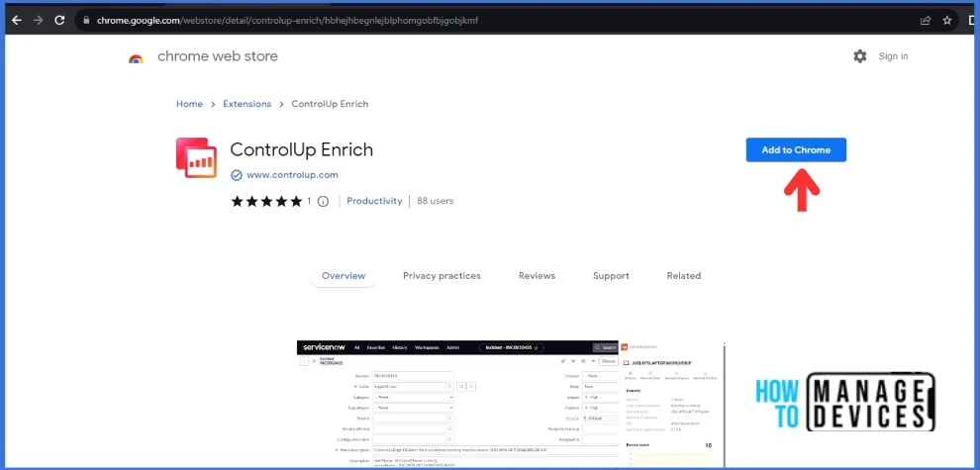
Task: Open settings with the gear icon
Action: coord(860,56)
